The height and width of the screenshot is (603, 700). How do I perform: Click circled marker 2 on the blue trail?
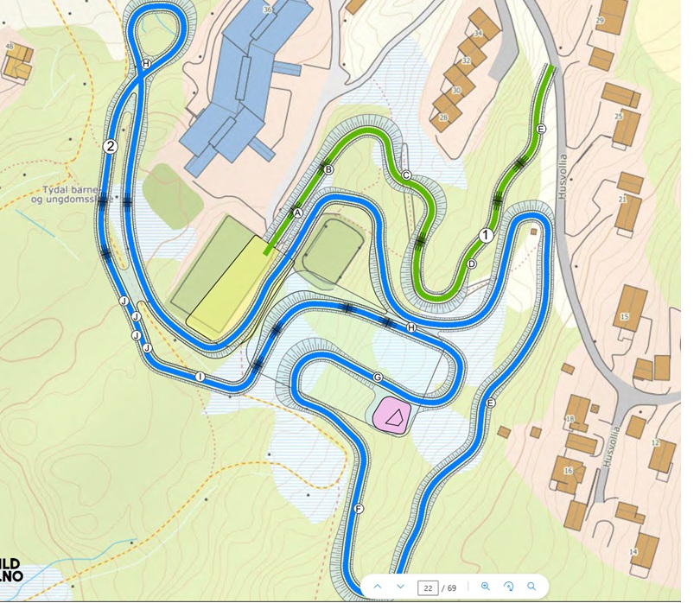point(111,146)
